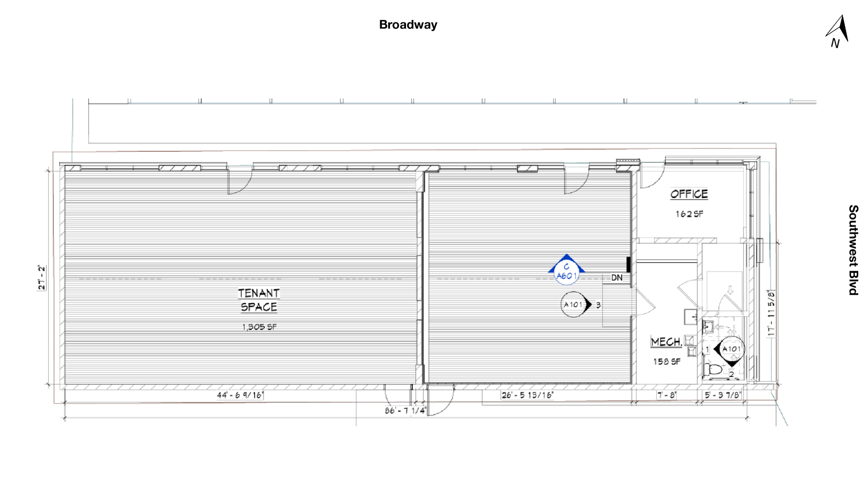Click the 26' - 5 13/16" dimension
Viewport: 868px width, 488px height.
[x=527, y=395]
